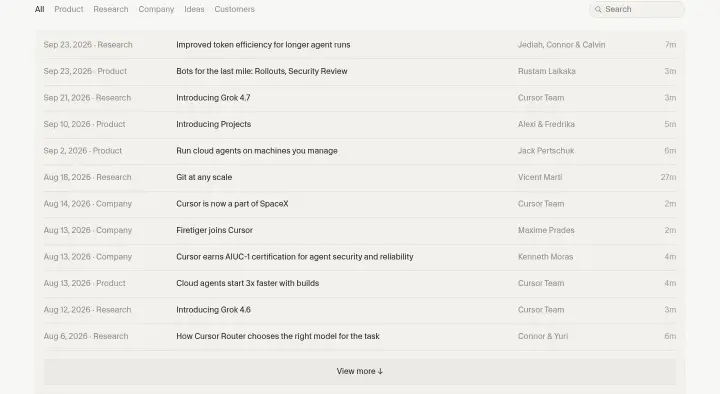Screen dimensions: 720x394
Task: Select the All filter tab
Action: click(39, 9)
